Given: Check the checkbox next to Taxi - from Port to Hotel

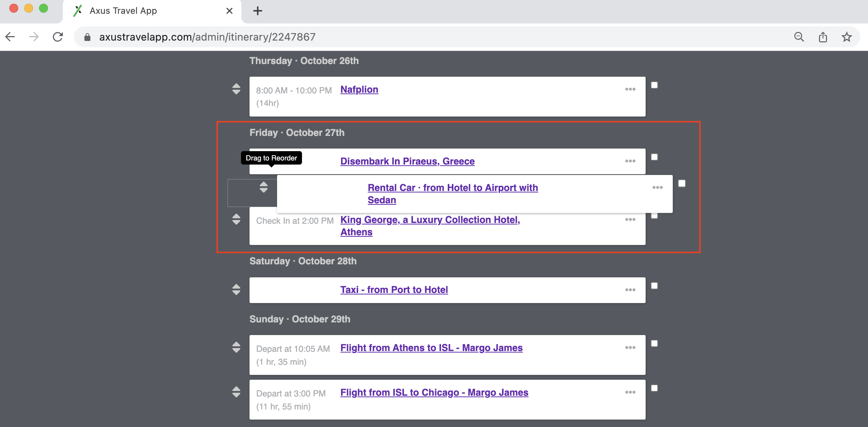Looking at the screenshot, I should 655,285.
